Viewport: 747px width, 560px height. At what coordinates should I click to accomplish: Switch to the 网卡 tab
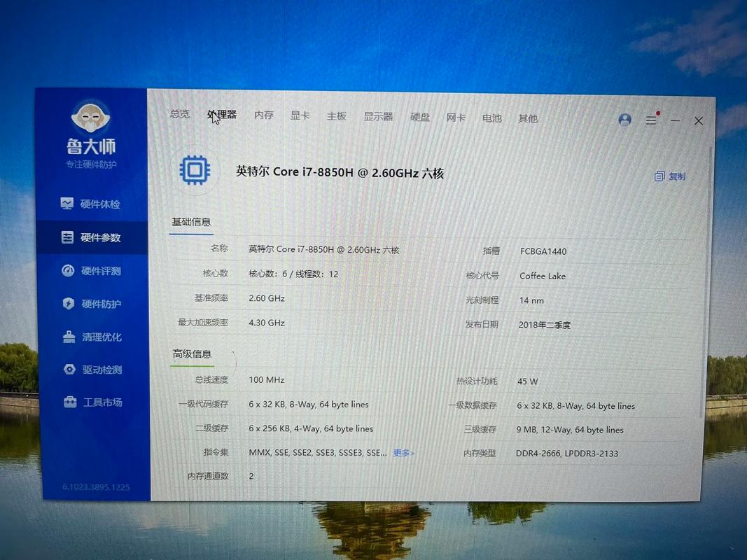coord(456,118)
